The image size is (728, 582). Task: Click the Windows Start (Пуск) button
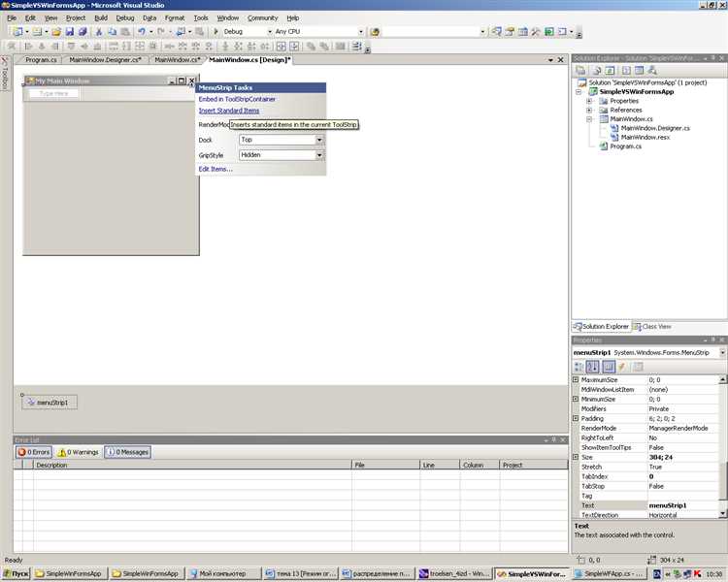pyautogui.click(x=16, y=573)
